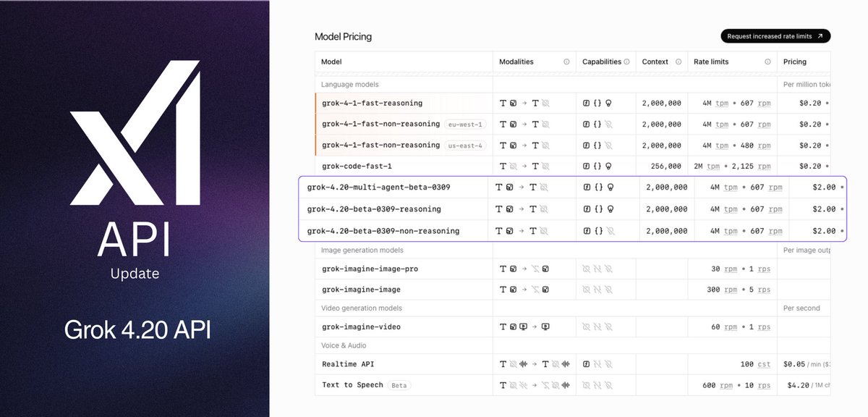Screen dimensions: 868x417
Task: Open grok-imagine-image model name
Action: point(361,290)
